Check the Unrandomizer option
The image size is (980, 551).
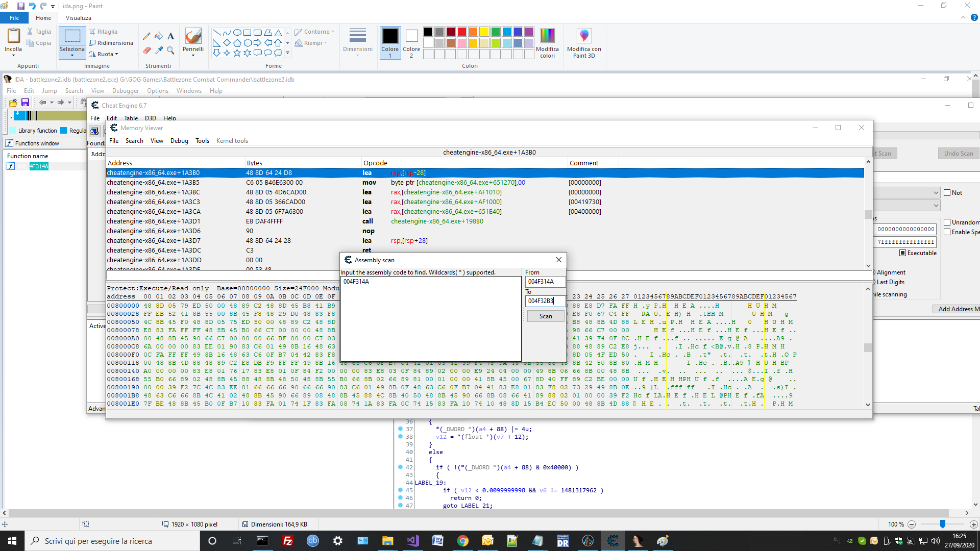pyautogui.click(x=948, y=222)
